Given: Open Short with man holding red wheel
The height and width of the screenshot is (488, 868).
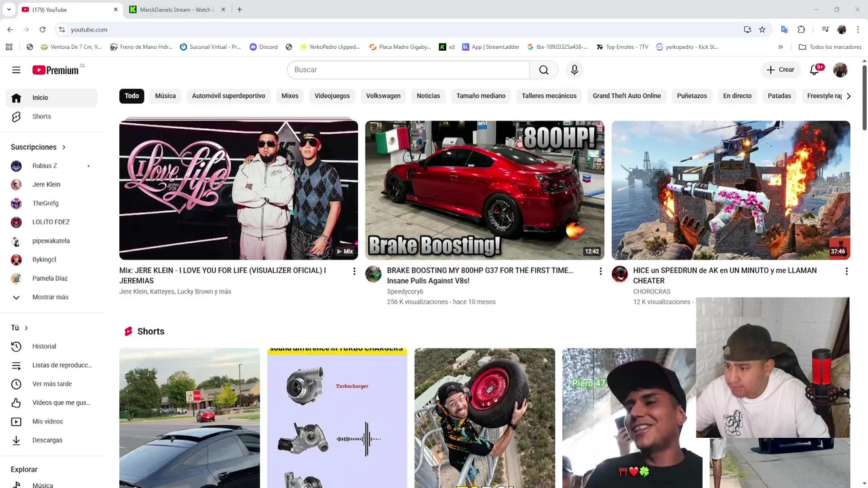Looking at the screenshot, I should coord(485,418).
